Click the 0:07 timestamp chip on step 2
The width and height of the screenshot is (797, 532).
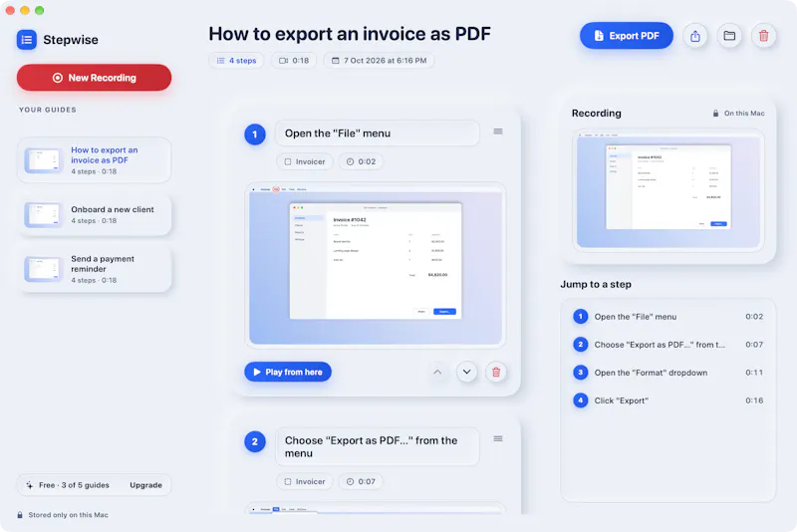[x=361, y=482]
